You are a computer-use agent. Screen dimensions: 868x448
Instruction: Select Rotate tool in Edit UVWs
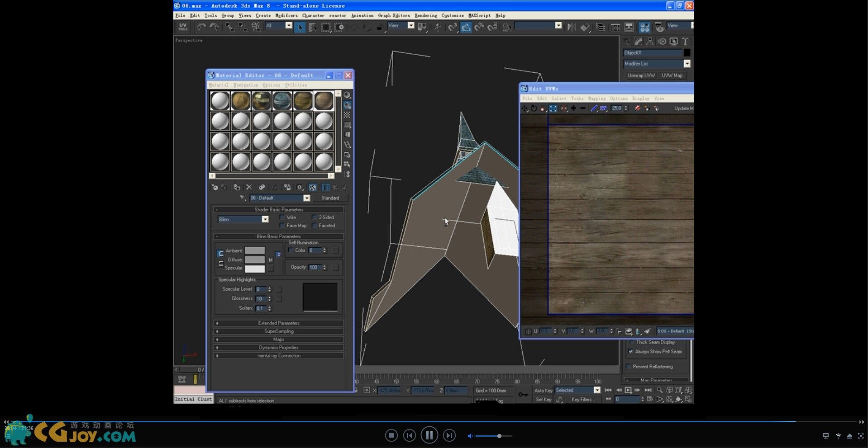point(534,108)
